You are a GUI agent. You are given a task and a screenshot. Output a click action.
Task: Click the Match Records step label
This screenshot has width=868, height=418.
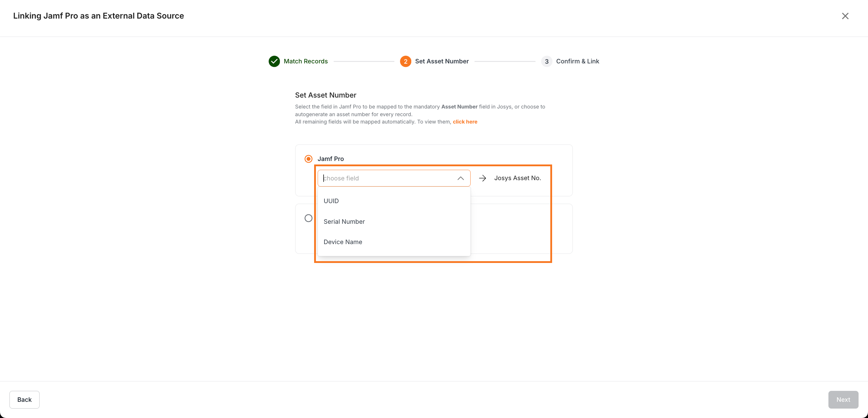point(305,61)
